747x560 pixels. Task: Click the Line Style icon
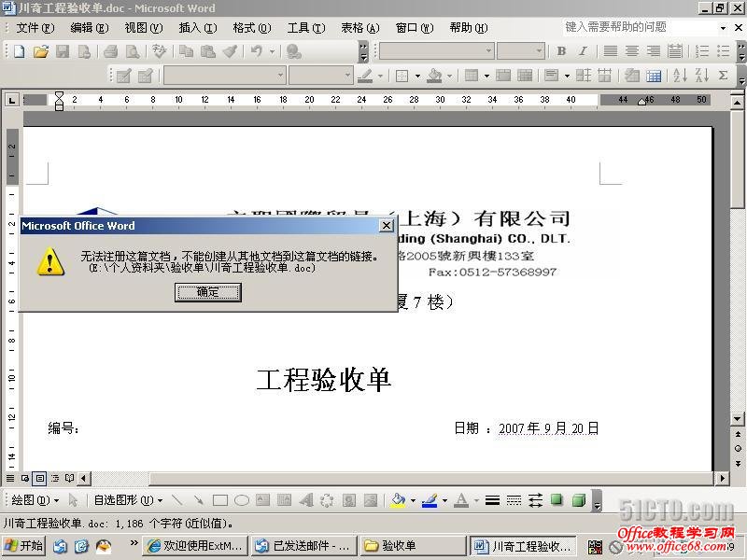coord(492,500)
